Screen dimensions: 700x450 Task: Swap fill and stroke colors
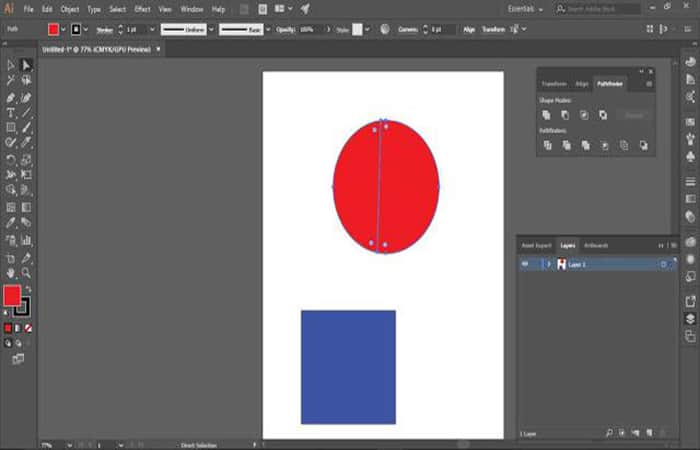(x=28, y=289)
